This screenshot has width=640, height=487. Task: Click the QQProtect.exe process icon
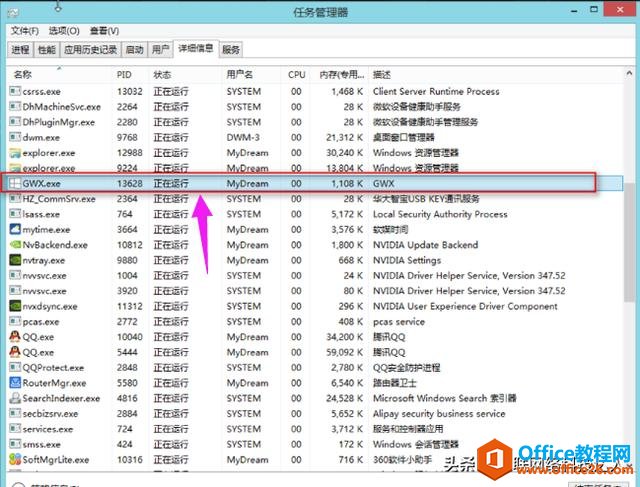pyautogui.click(x=15, y=367)
